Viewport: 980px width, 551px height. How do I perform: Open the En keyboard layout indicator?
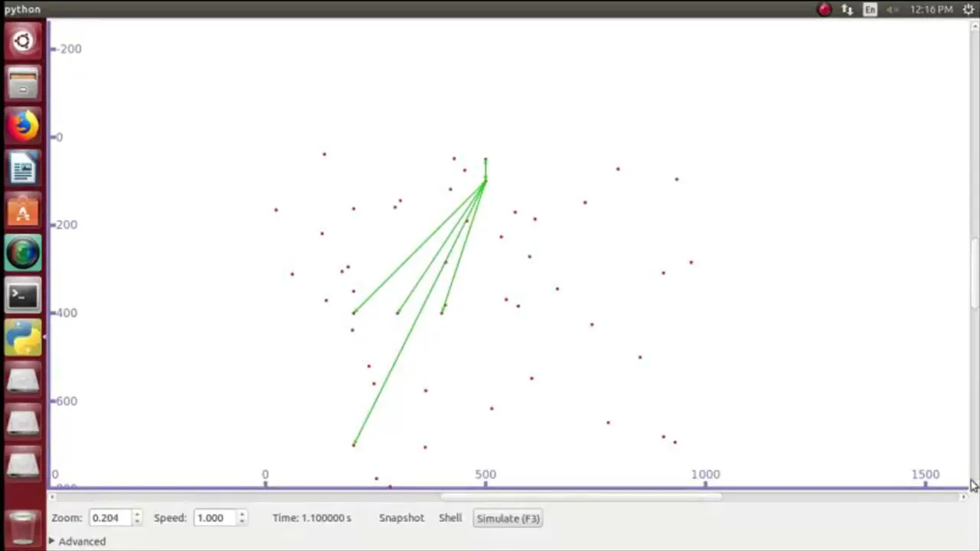click(x=870, y=9)
